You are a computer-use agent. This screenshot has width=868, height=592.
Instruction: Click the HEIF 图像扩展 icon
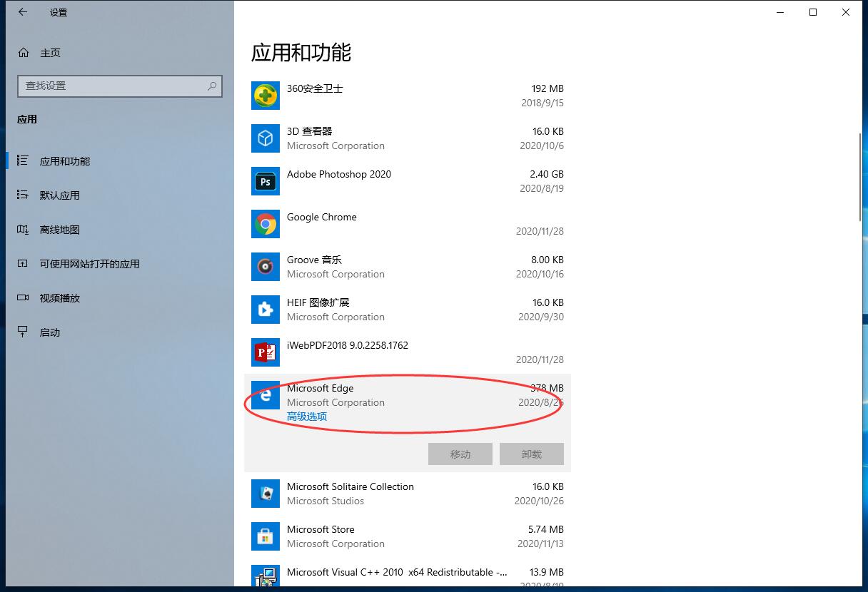pyautogui.click(x=266, y=310)
